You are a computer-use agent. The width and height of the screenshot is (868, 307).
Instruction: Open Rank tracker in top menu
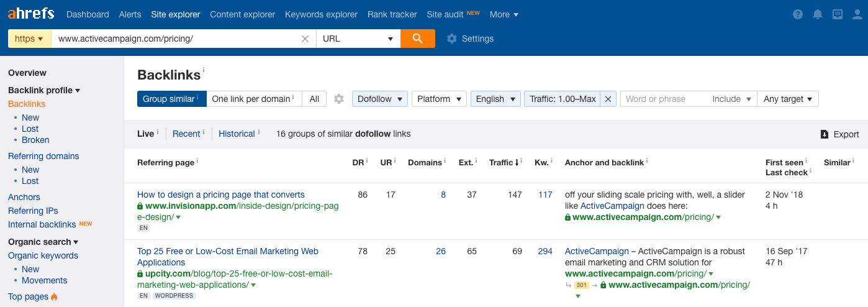click(392, 14)
